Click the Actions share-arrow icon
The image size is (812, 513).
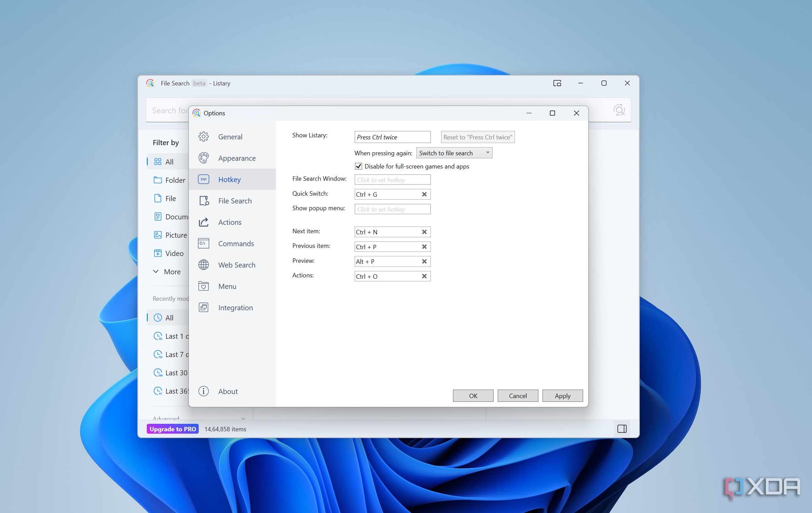(x=203, y=222)
